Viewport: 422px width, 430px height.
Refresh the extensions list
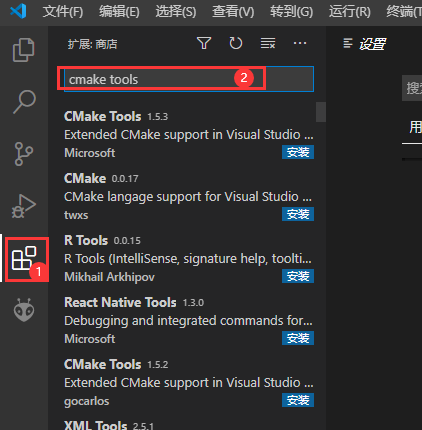[236, 43]
